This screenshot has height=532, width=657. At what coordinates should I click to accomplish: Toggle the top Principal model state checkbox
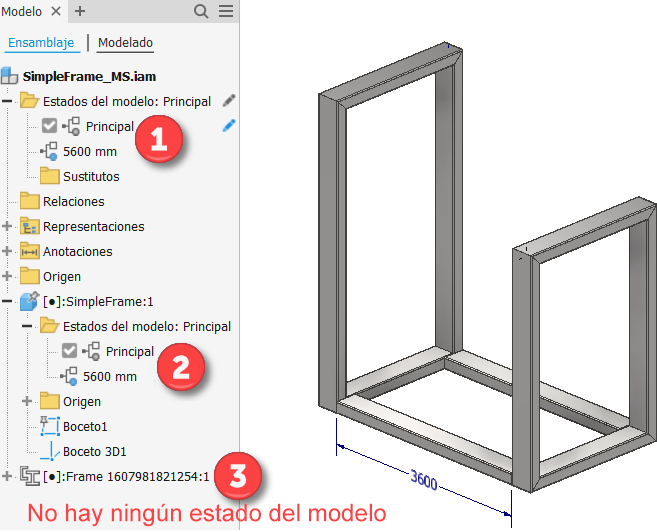coord(49,126)
